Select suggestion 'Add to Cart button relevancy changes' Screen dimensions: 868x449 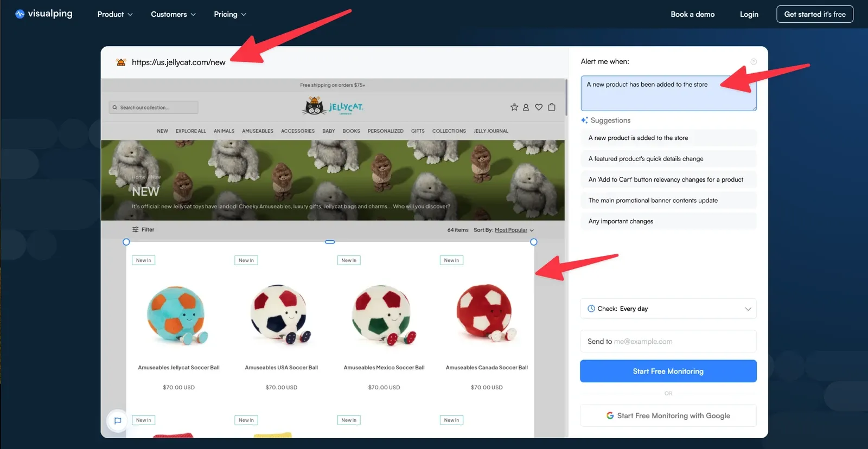click(x=668, y=179)
